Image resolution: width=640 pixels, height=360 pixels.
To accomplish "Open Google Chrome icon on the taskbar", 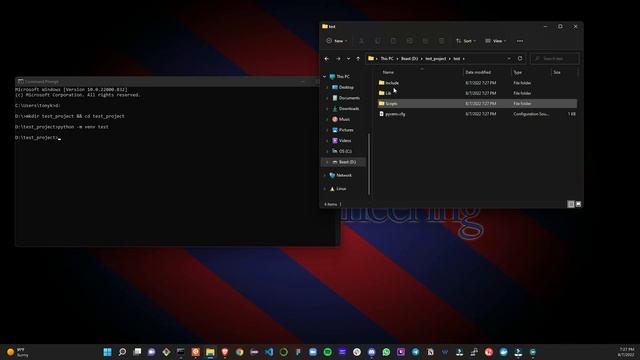I will (x=240, y=352).
